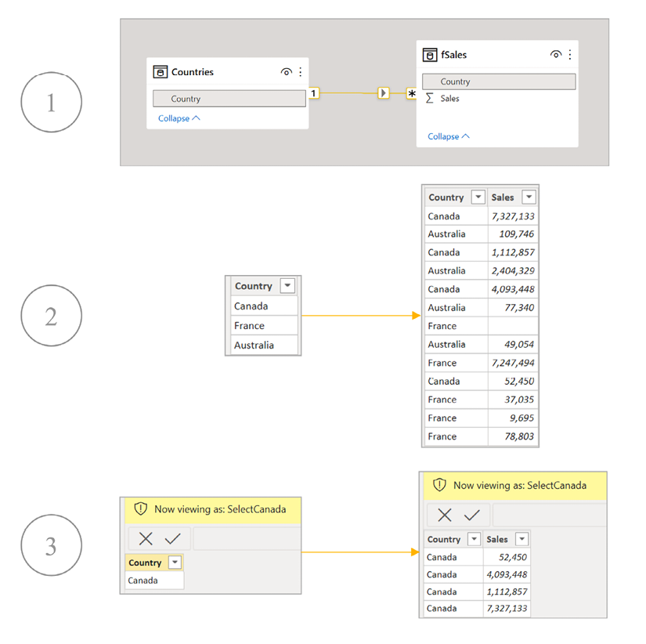The height and width of the screenshot is (644, 646).
Task: Click formula bar in left SelectCanada view
Action: pos(247,538)
